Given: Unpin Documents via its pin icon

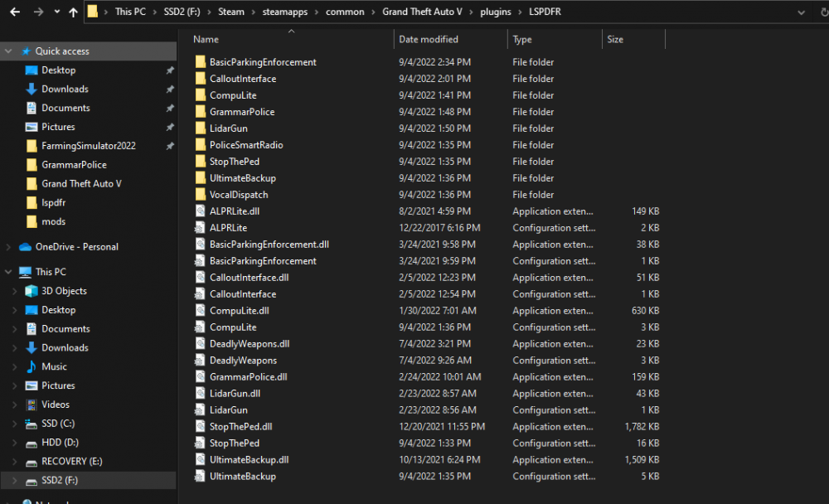Looking at the screenshot, I should pos(170,108).
